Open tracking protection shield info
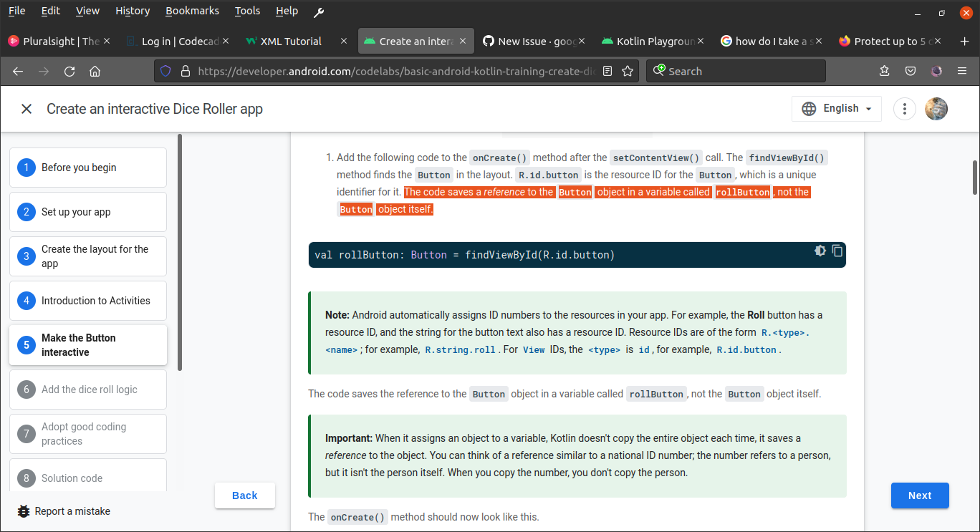980x532 pixels. tap(165, 71)
